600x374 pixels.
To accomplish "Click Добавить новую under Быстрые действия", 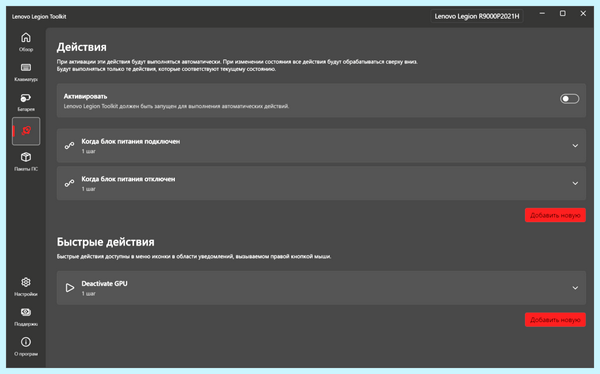I will tap(555, 320).
